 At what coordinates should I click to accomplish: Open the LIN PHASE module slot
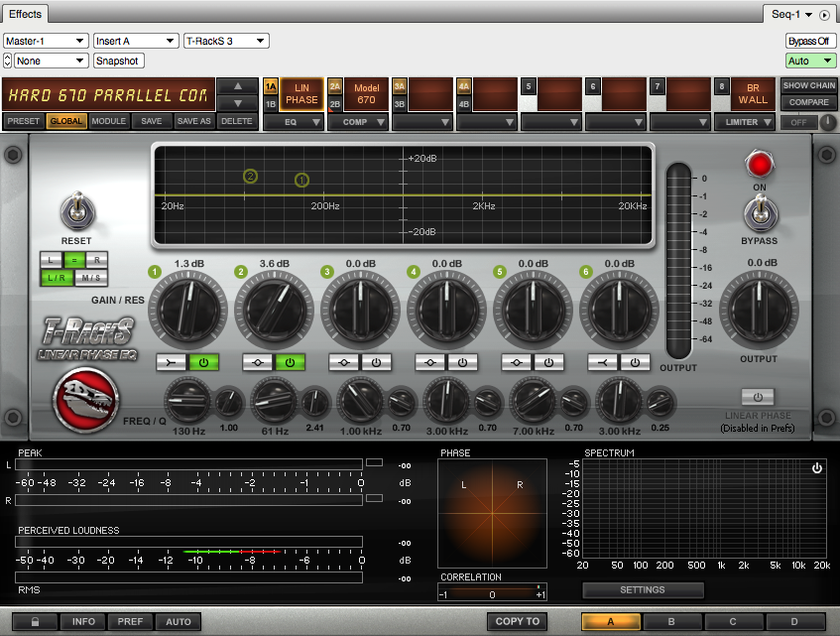click(x=301, y=94)
